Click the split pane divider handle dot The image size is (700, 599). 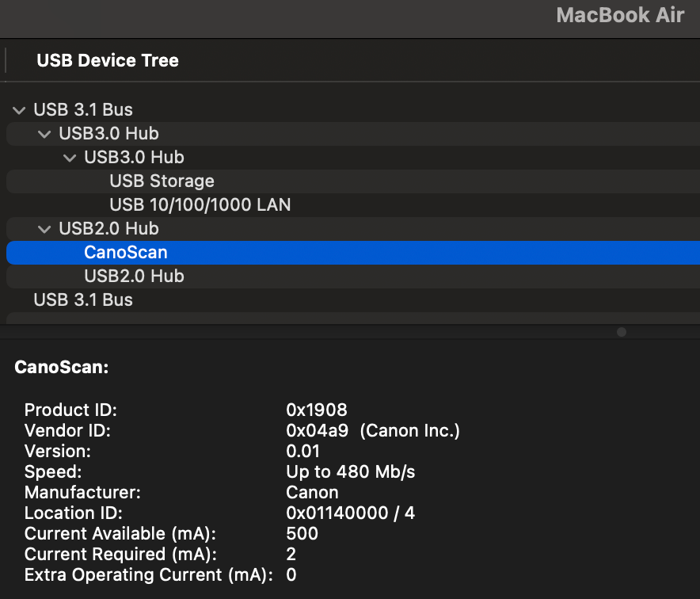point(622,332)
